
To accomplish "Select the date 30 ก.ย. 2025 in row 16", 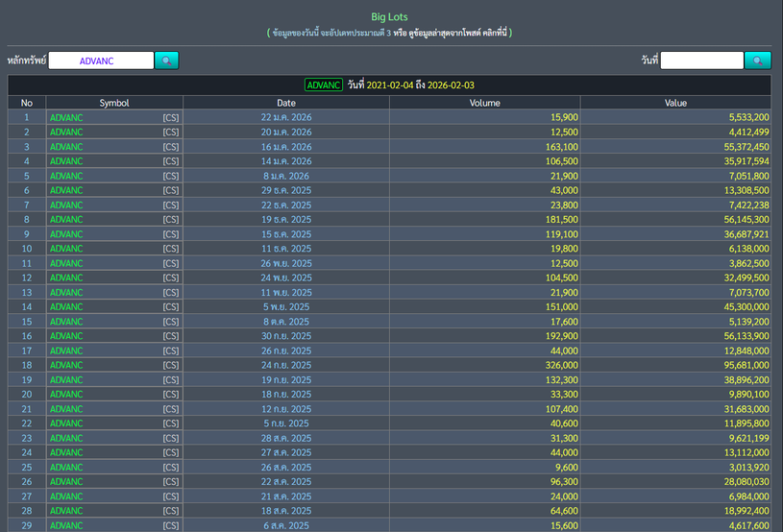I will pyautogui.click(x=286, y=336).
